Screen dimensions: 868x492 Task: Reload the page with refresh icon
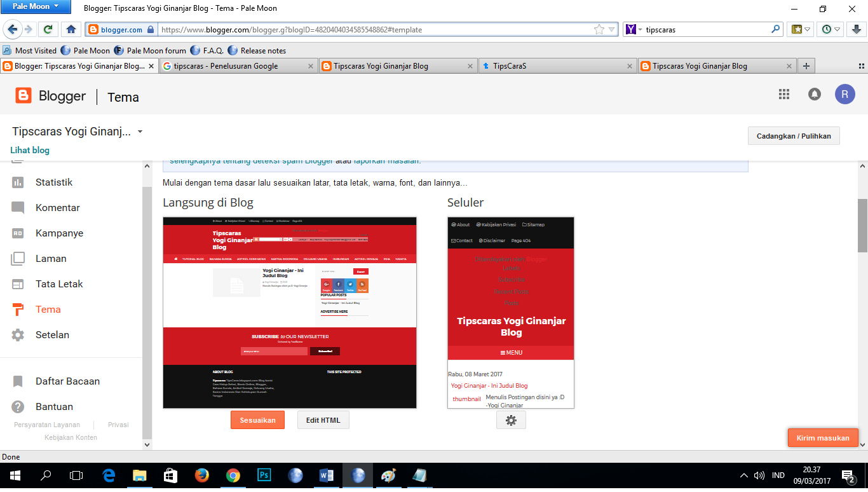coord(48,29)
